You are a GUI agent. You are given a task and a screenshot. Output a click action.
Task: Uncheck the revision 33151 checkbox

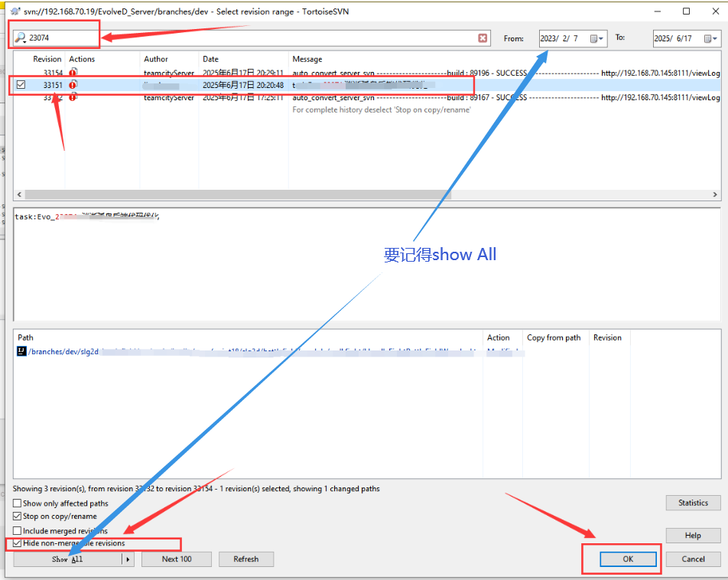[x=21, y=85]
